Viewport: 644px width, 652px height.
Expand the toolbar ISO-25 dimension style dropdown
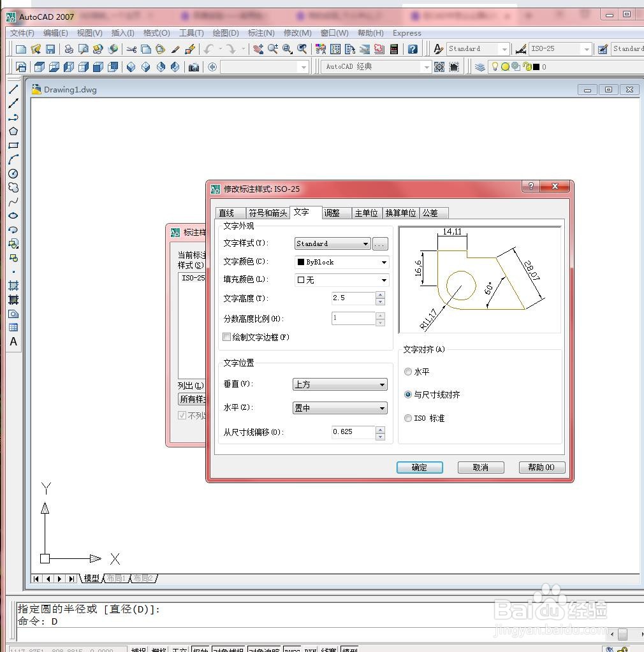[587, 49]
